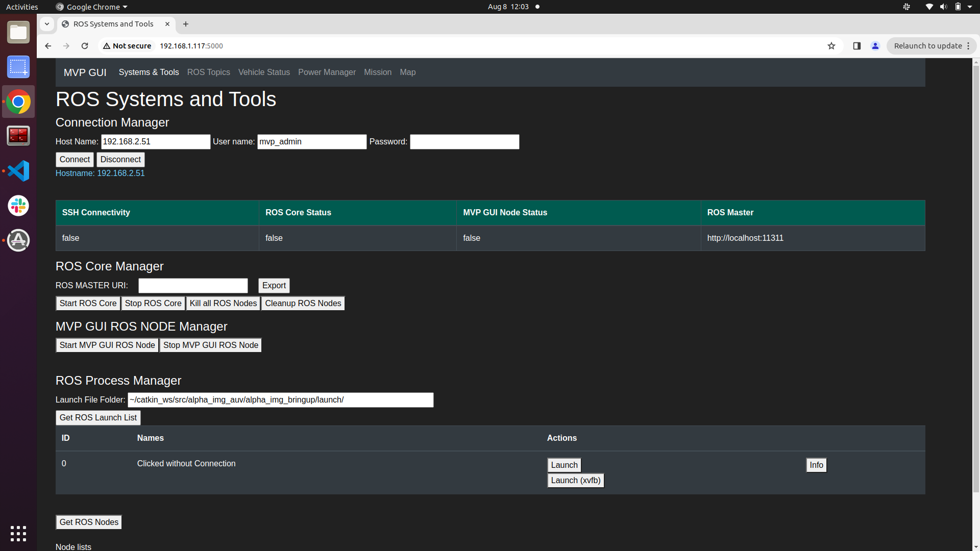
Task: Open Slack from the dock
Action: 18,206
